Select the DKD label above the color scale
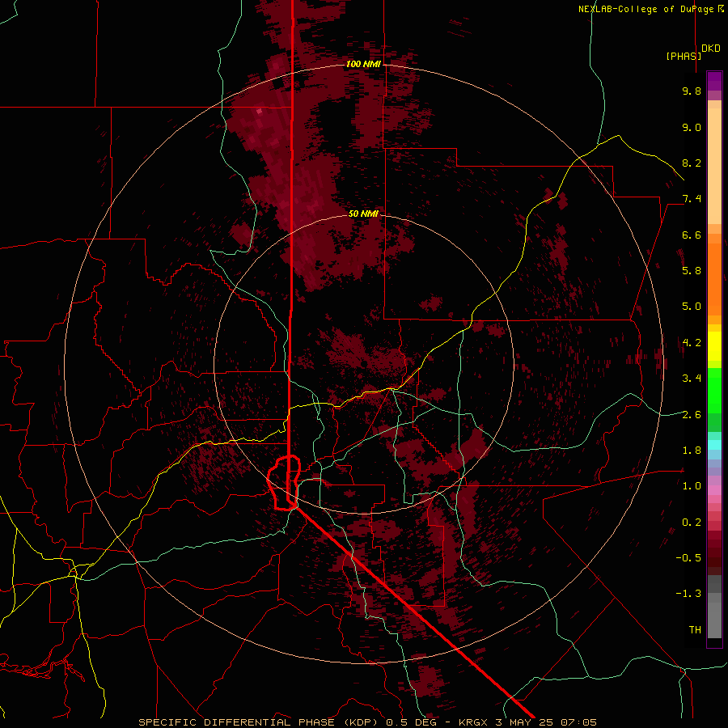This screenshot has height=728, width=728. click(711, 49)
